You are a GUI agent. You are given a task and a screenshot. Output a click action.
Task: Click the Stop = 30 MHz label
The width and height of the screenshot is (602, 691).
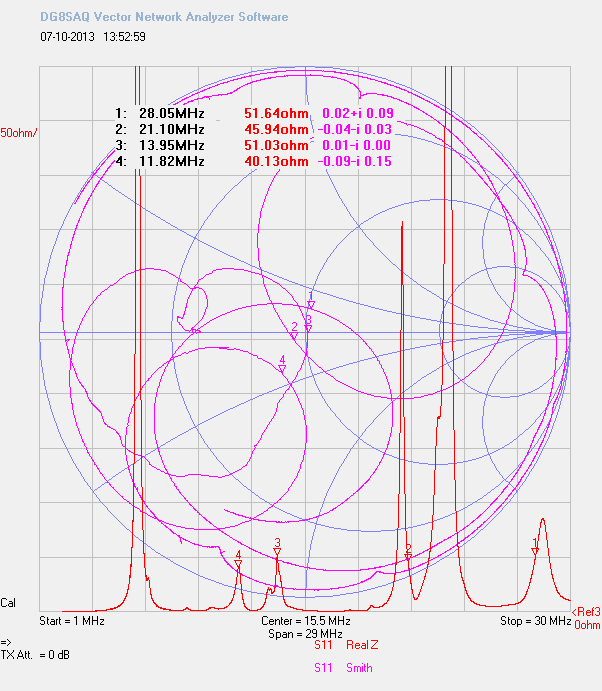pos(535,621)
